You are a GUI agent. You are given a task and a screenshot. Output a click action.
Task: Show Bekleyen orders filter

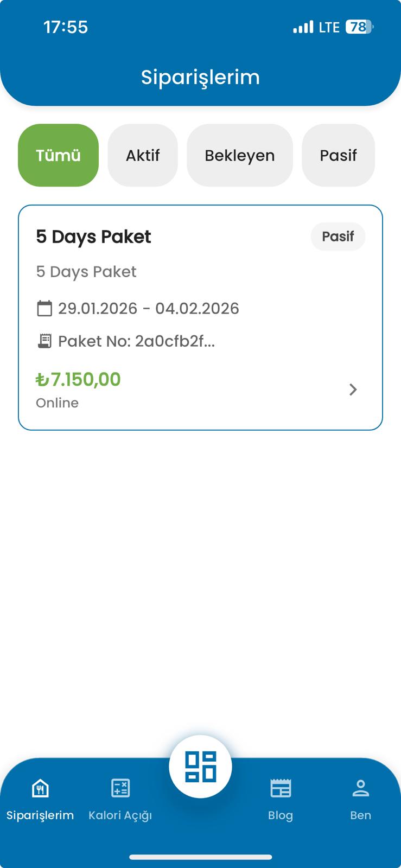(239, 155)
